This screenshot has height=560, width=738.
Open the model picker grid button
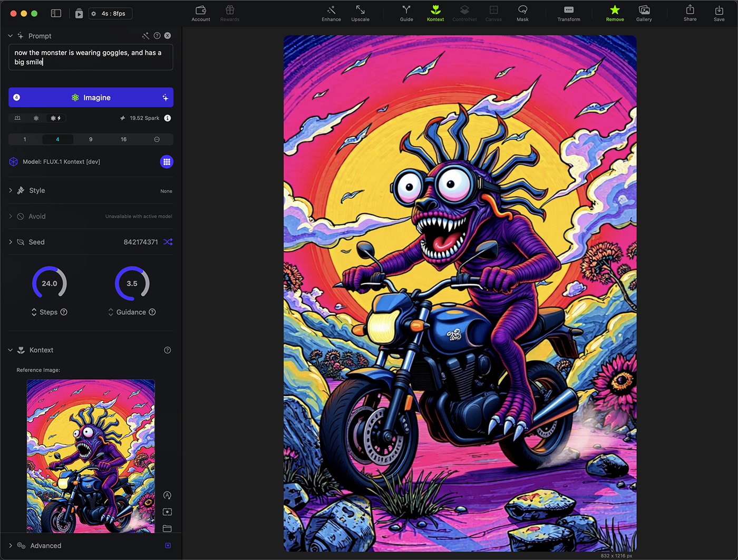click(167, 162)
